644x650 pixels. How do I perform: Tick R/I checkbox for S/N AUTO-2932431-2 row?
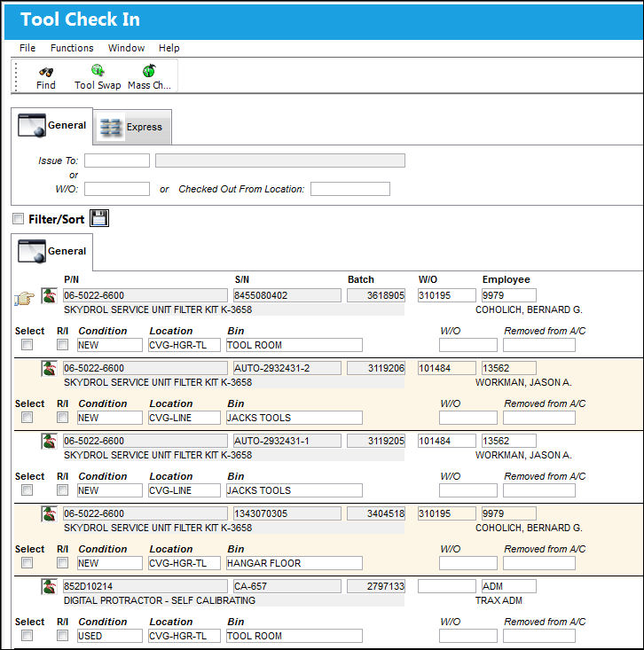coord(63,417)
